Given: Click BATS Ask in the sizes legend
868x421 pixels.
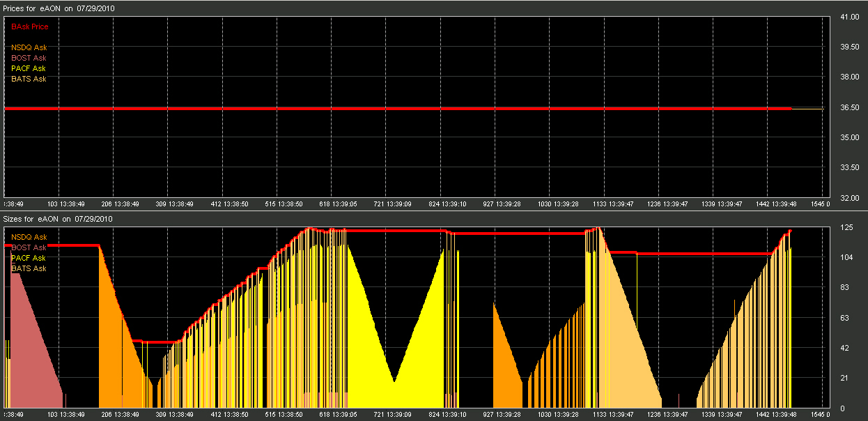Looking at the screenshot, I should tap(29, 268).
